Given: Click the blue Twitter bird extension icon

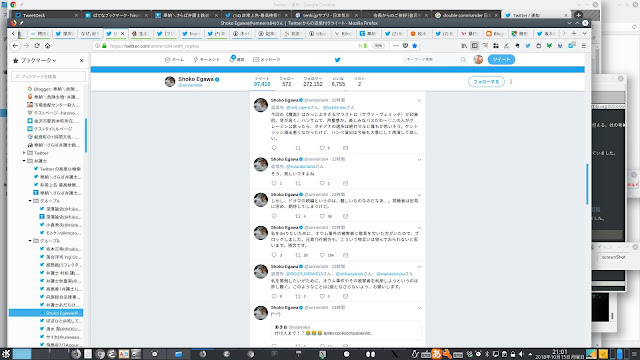Looking at the screenshot, I should (528, 46).
